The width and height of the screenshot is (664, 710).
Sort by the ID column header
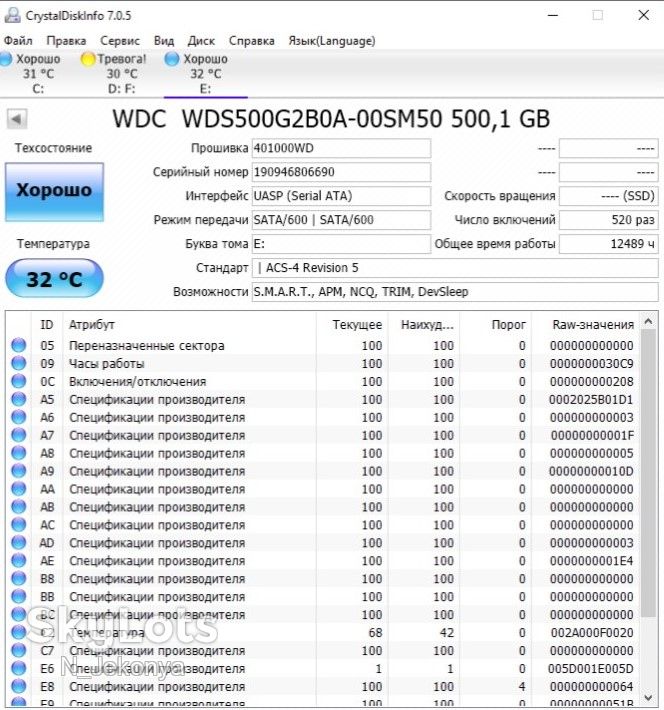47,325
